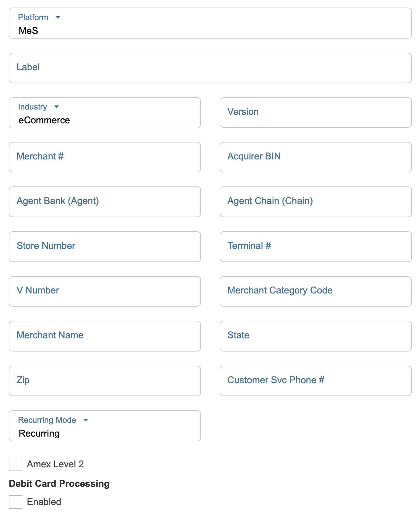Click the Terminal # field
This screenshot has width=420, height=516.
coord(315,247)
